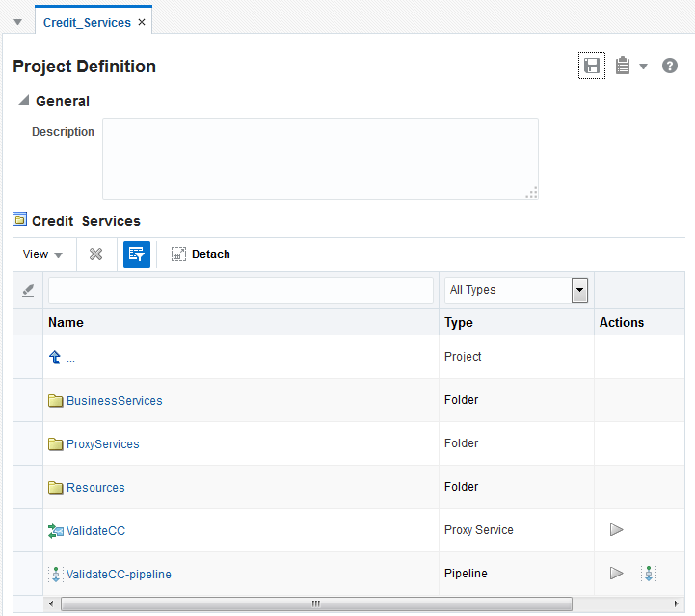Image resolution: width=695 pixels, height=616 pixels.
Task: Open the Resources folder link
Action: 95,488
